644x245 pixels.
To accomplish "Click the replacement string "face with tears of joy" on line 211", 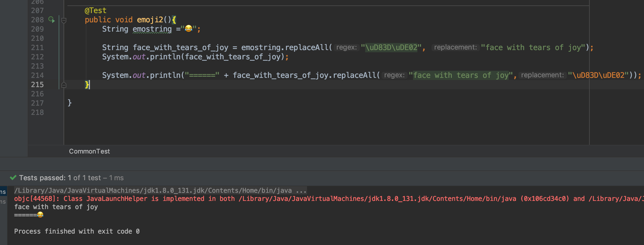I will pos(533,48).
